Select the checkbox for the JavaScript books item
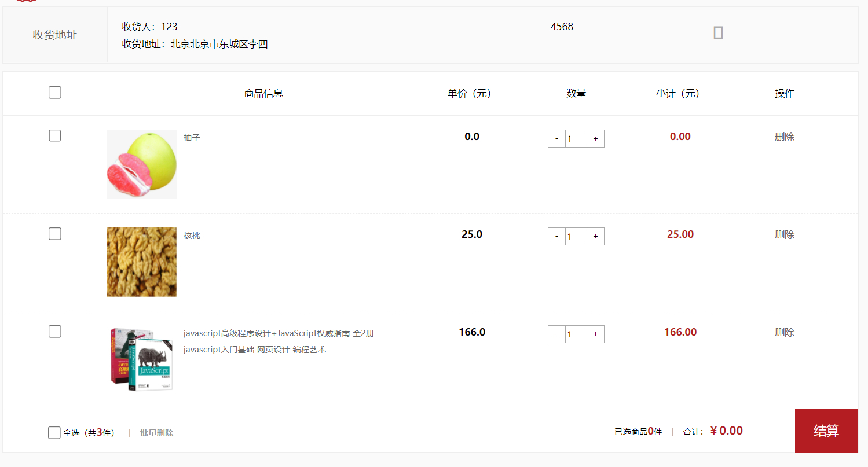Screen dimensions: 868x467 click(54, 332)
